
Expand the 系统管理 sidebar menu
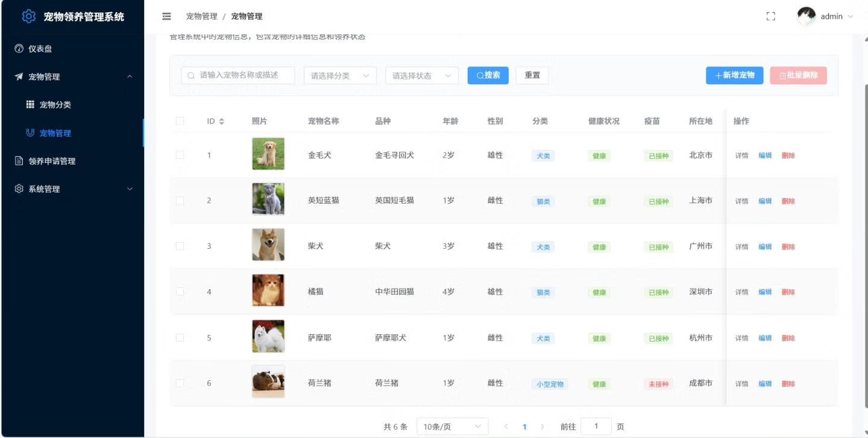click(72, 189)
